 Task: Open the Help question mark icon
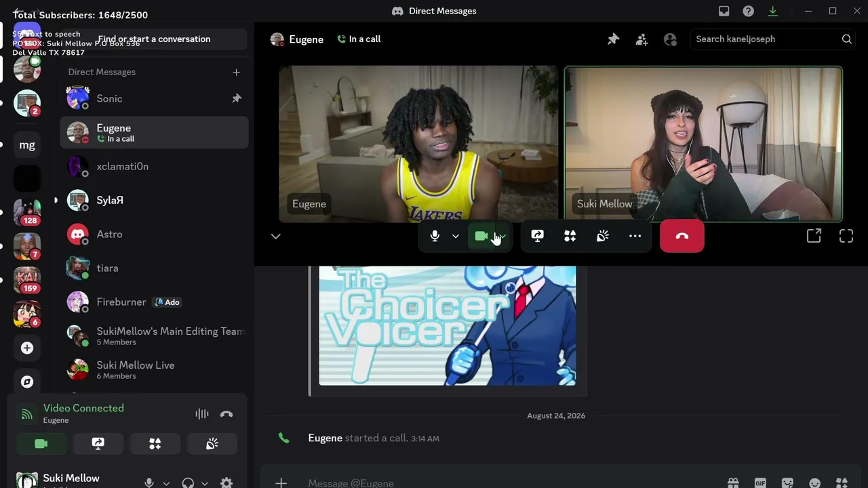click(748, 11)
